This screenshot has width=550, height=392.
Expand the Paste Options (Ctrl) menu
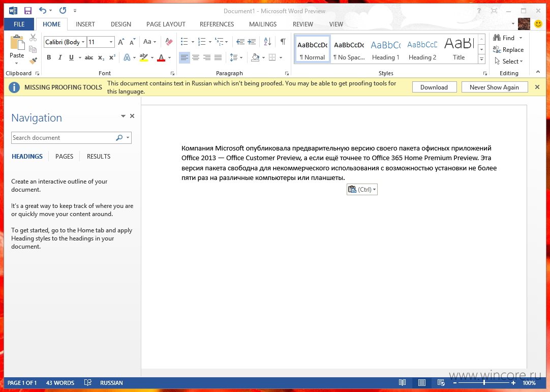(x=362, y=190)
